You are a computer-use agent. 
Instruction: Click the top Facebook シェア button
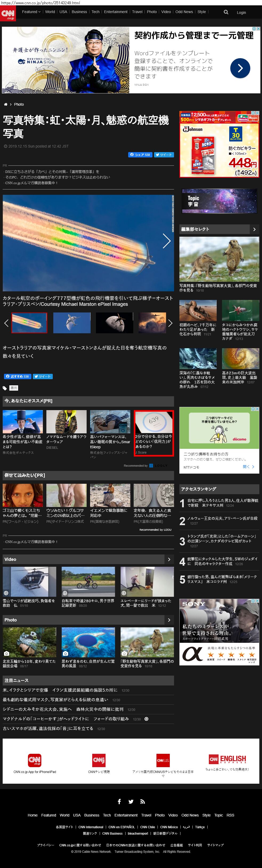pos(140,155)
